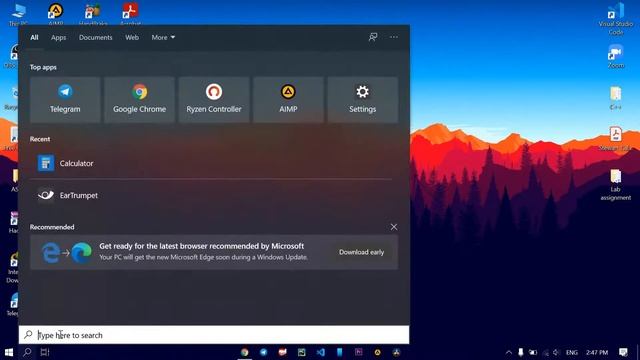Switch to Chrome in the taskbar
Image resolution: width=640 pixels, height=360 pixels.
point(244,352)
